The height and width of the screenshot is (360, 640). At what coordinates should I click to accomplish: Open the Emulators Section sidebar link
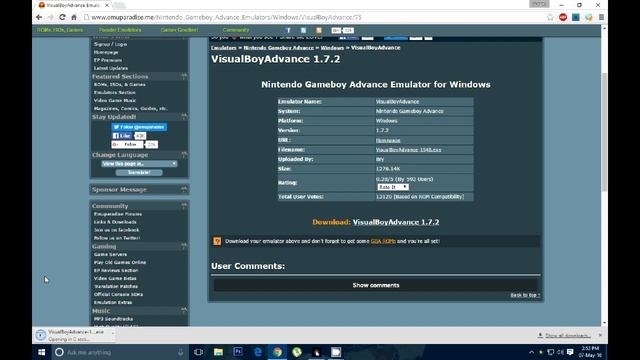(x=115, y=92)
